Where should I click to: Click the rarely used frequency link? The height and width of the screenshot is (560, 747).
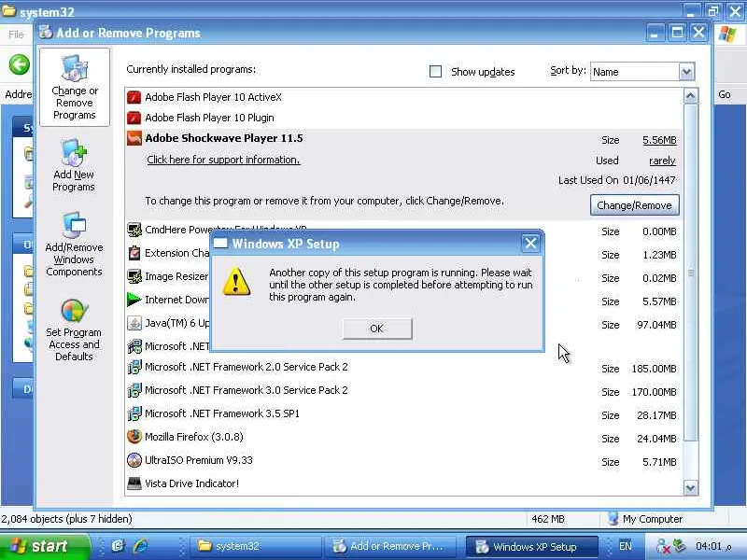(x=662, y=161)
